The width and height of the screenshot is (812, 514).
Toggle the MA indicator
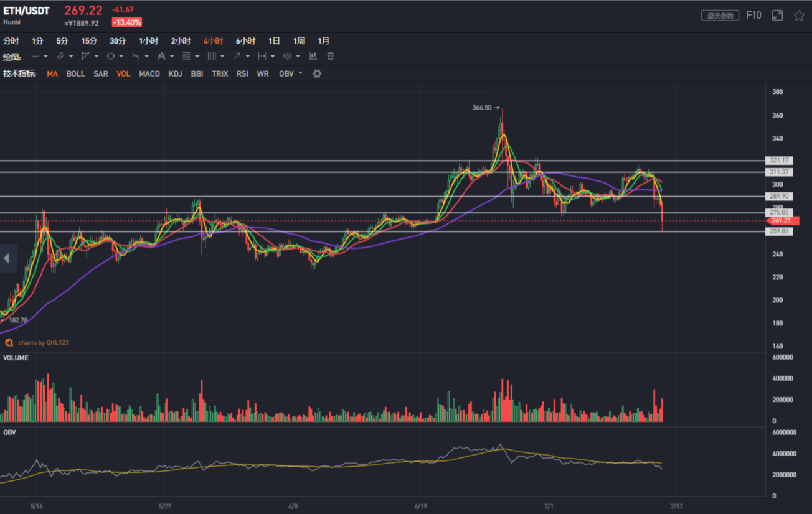[52, 73]
